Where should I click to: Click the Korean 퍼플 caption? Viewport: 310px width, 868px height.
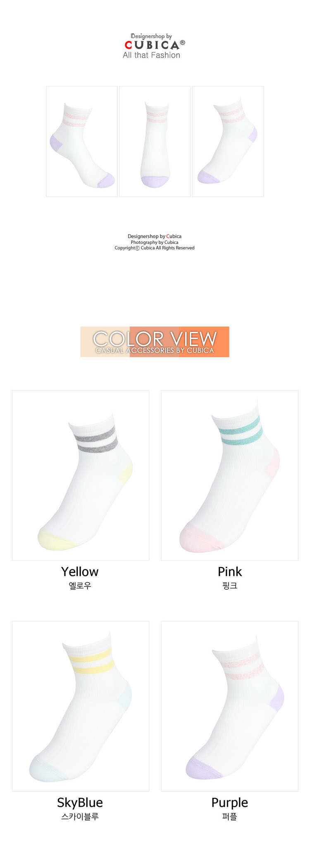coord(230,816)
